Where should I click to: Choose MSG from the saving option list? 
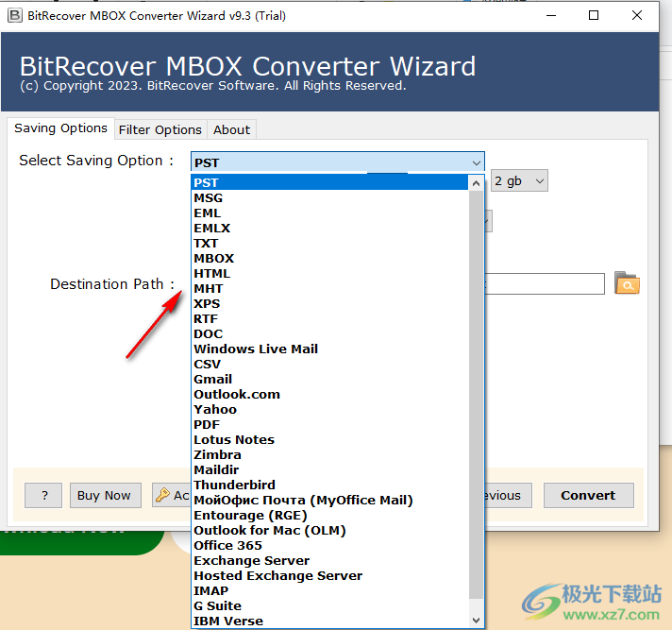pyautogui.click(x=329, y=197)
